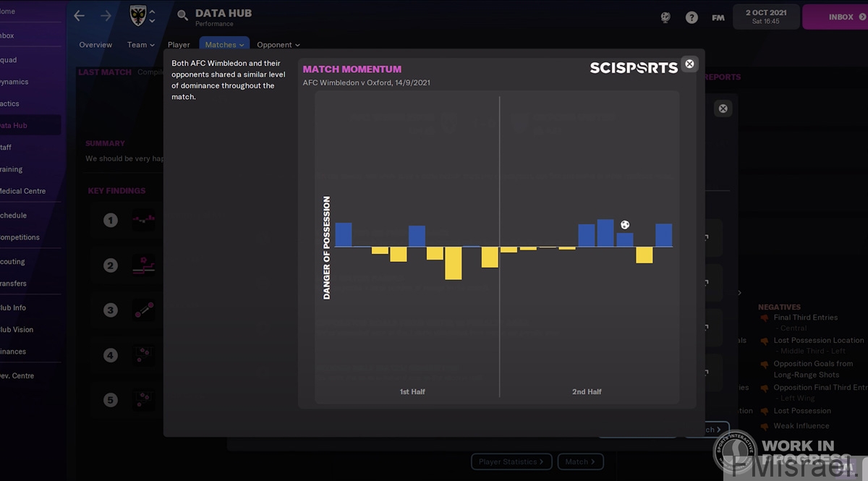Open Transfers in sidebar
The image size is (868, 481).
13,284
